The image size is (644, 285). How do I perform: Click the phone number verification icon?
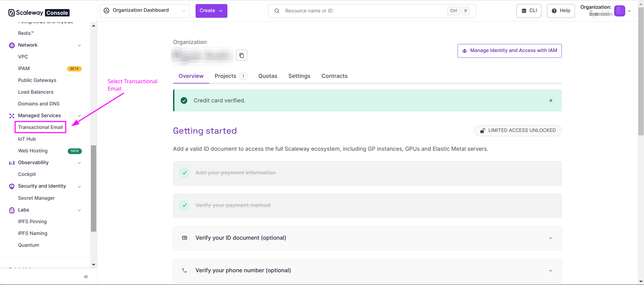click(184, 270)
